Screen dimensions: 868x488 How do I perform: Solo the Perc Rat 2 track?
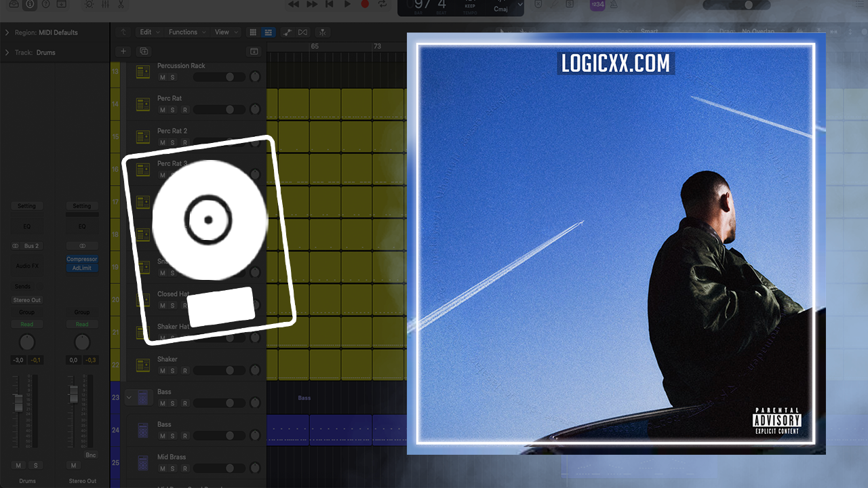click(x=172, y=142)
